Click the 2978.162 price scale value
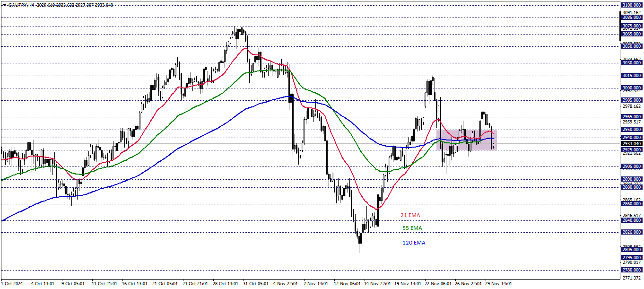Image resolution: width=644 pixels, height=289 pixels. point(632,107)
